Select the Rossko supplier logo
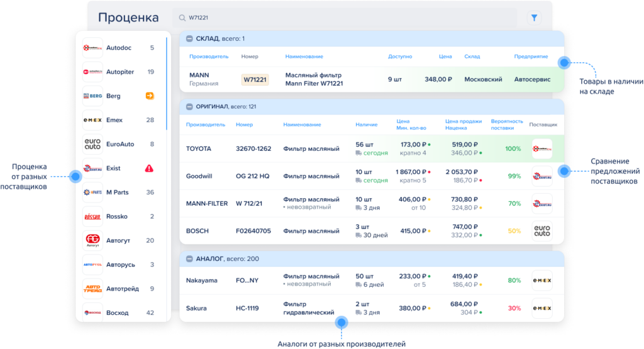 [x=92, y=216]
